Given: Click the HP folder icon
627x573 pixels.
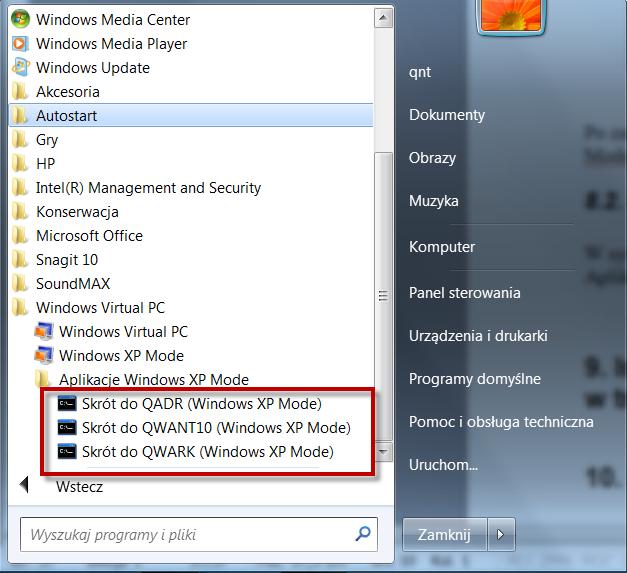Looking at the screenshot, I should pyautogui.click(x=20, y=164).
